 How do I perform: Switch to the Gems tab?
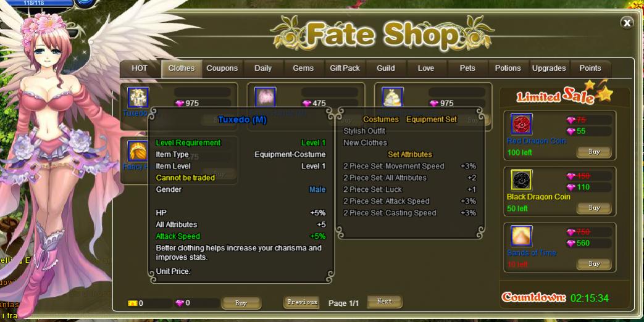(x=303, y=68)
